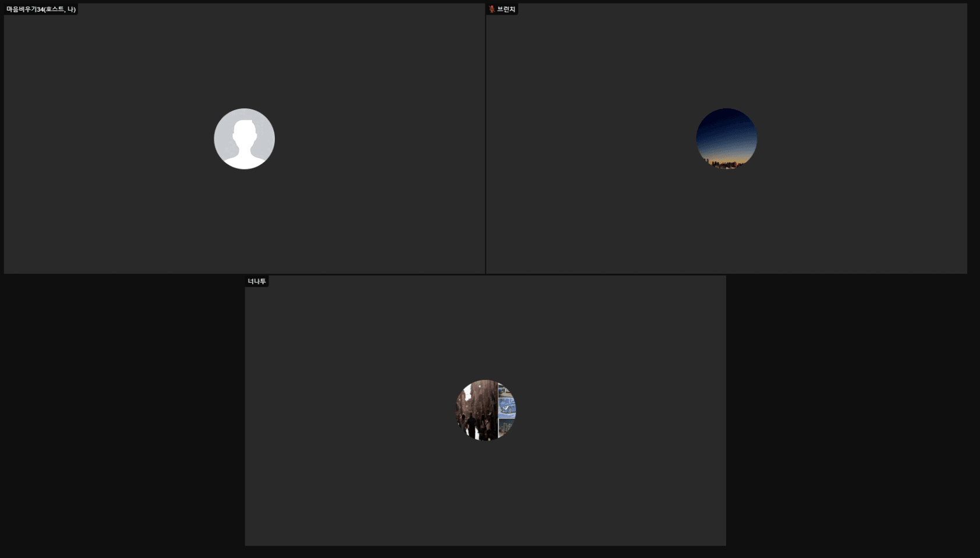Viewport: 980px width, 558px height.
Task: Click the 너나투 participant name label
Action: click(257, 281)
